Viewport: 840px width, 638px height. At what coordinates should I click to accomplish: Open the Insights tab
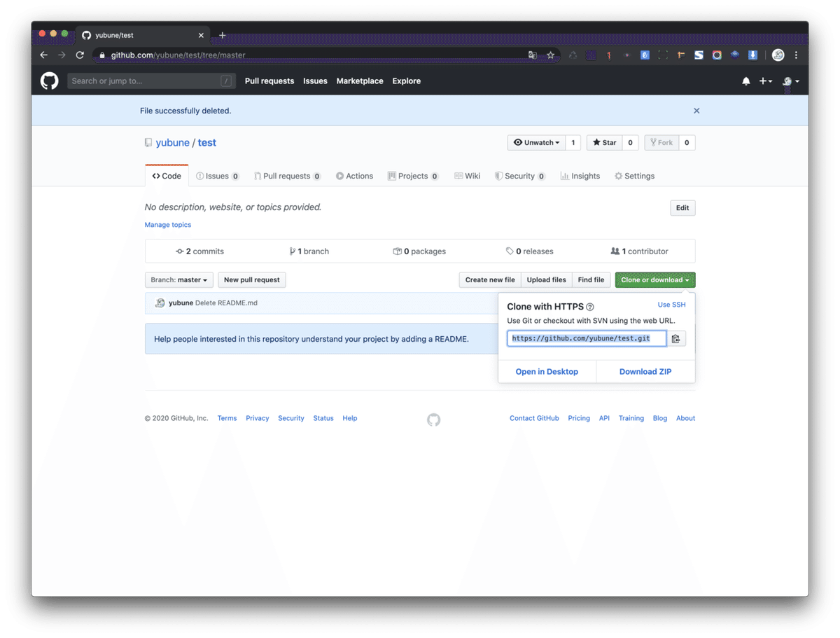coord(580,176)
